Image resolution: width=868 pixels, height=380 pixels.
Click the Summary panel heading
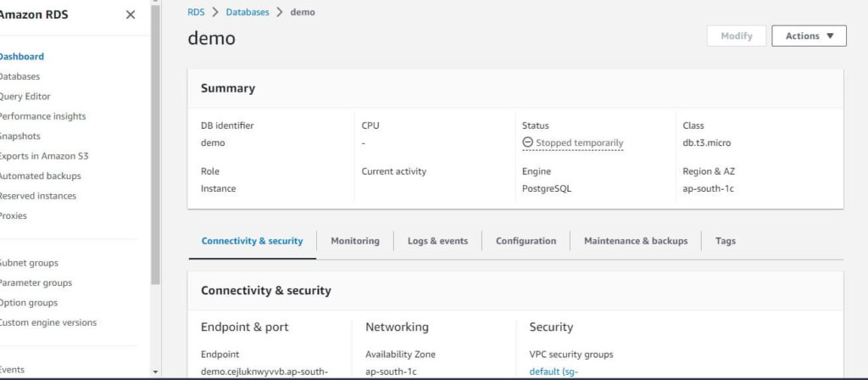tap(228, 88)
